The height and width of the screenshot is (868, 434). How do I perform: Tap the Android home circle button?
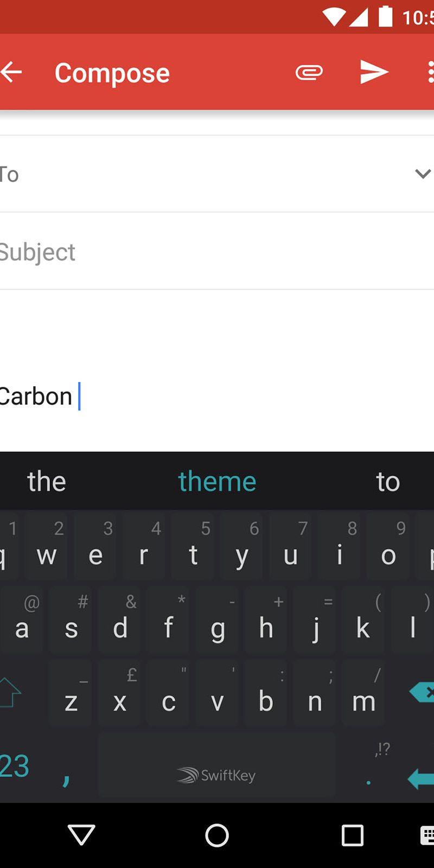(x=217, y=835)
